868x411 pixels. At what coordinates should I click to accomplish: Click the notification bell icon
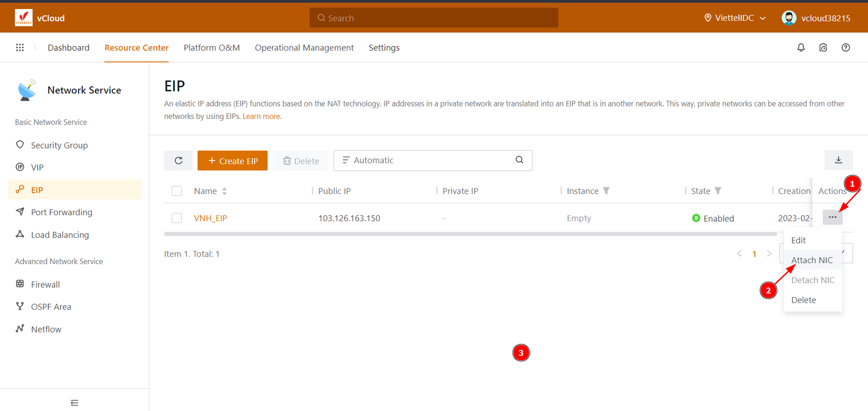[x=801, y=48]
